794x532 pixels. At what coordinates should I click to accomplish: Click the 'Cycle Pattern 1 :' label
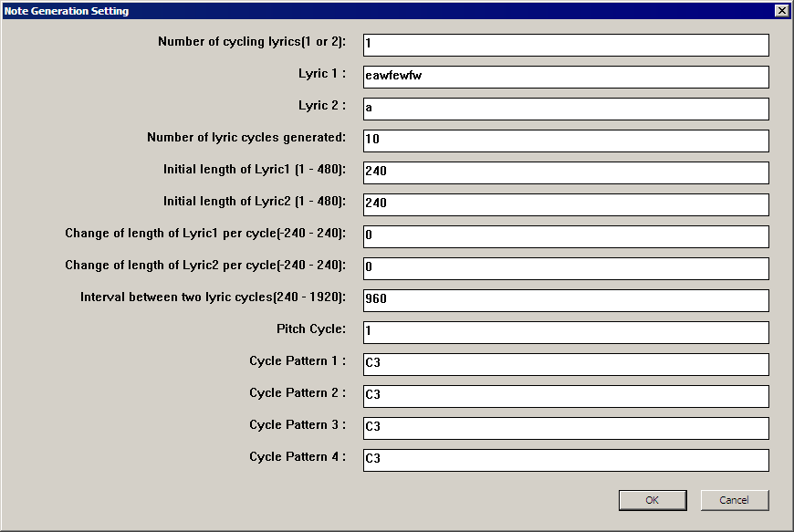point(298,361)
